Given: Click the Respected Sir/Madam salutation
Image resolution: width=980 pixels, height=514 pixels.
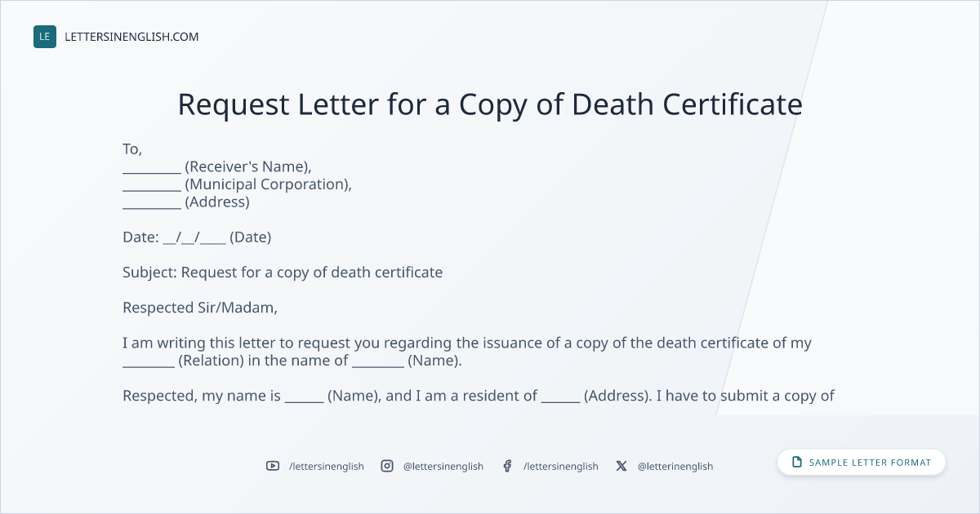Looking at the screenshot, I should 200,308.
